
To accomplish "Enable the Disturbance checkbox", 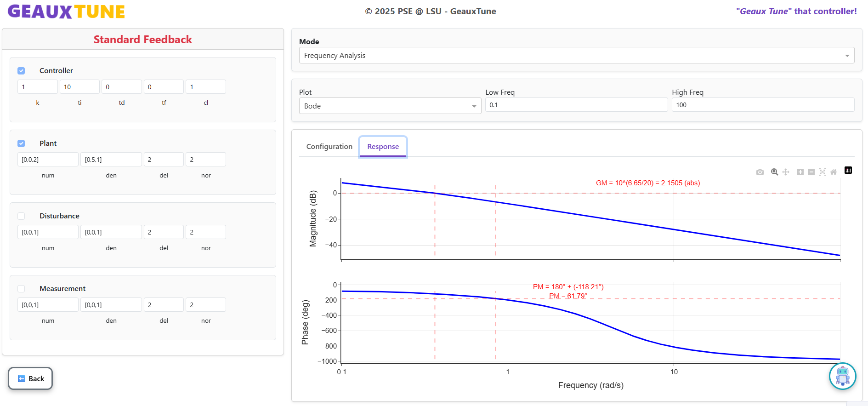I will 21,216.
